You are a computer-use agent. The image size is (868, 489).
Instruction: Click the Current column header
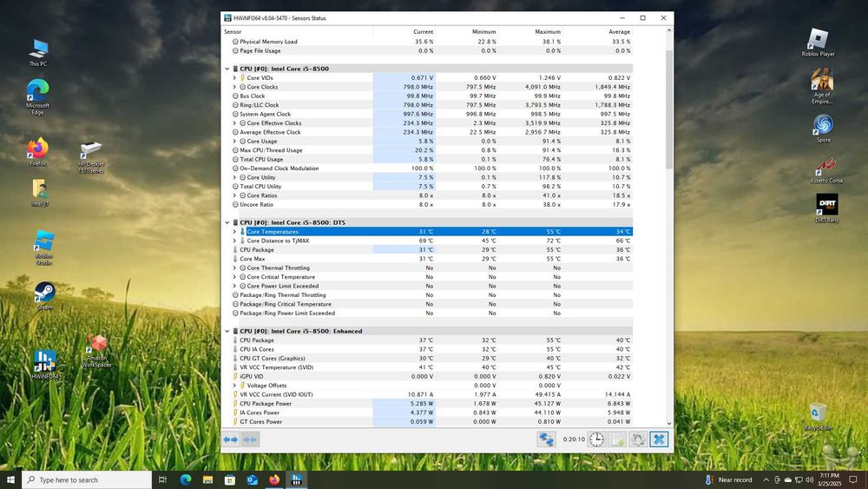pos(404,31)
